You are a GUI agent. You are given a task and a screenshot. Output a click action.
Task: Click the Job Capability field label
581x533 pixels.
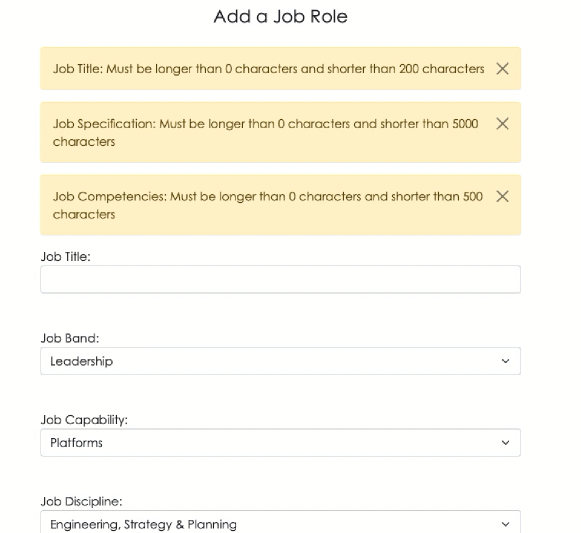point(84,420)
